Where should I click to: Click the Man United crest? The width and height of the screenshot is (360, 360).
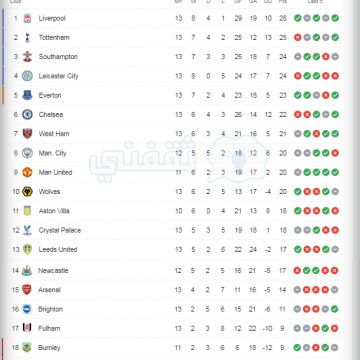(x=27, y=172)
